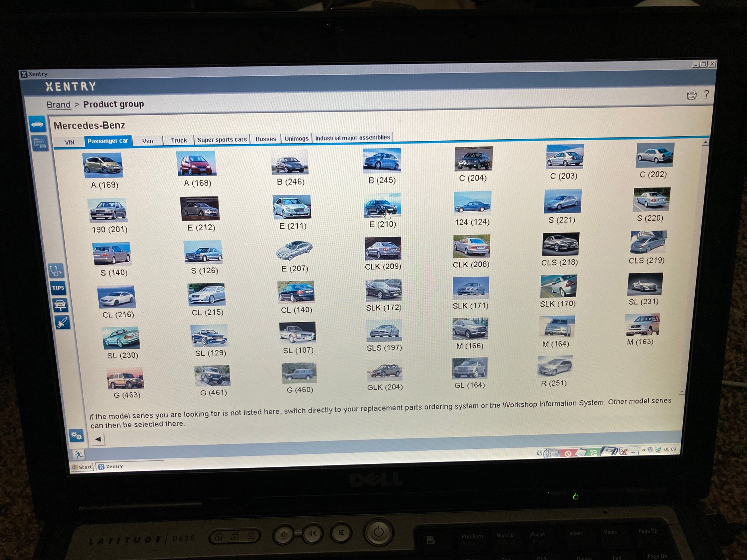Pick the C (202) model thumbnail

655,155
